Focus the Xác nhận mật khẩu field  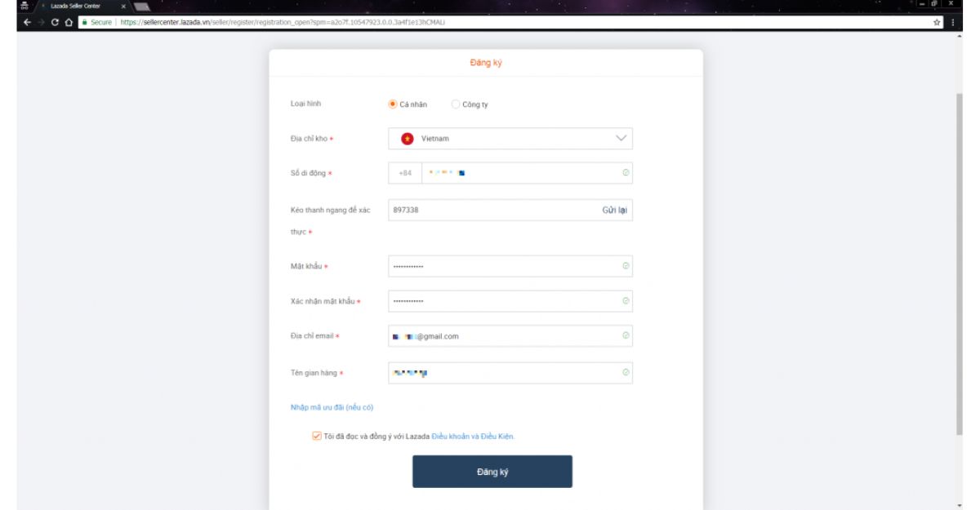pos(510,301)
